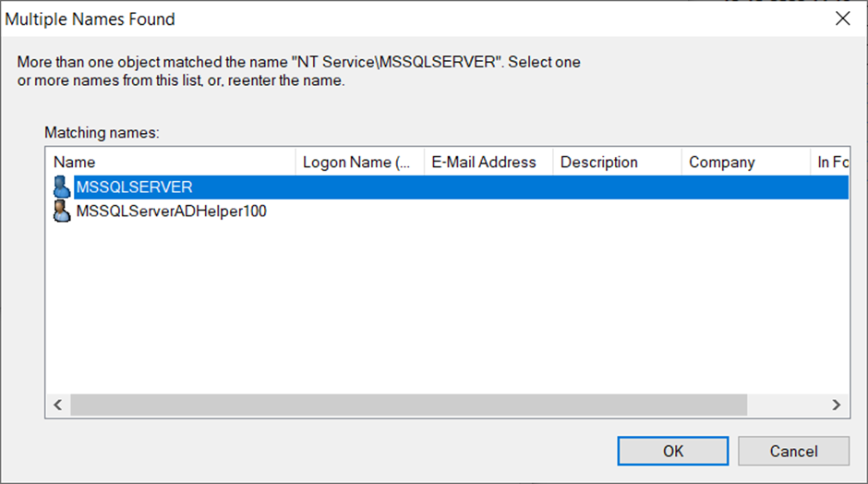Image resolution: width=868 pixels, height=484 pixels.
Task: Dismiss the dialog with Cancel
Action: pyautogui.click(x=793, y=451)
